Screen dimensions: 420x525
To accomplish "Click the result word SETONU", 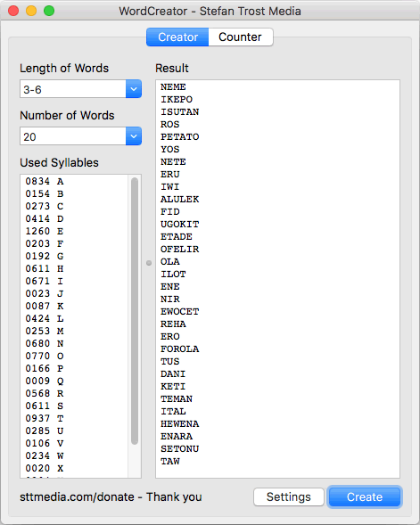I will click(x=180, y=449).
